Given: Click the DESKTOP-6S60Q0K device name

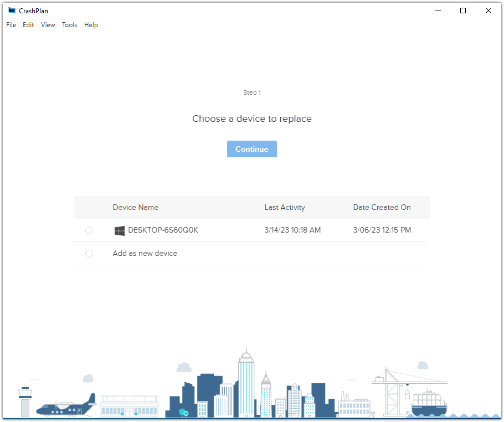Looking at the screenshot, I should point(163,230).
